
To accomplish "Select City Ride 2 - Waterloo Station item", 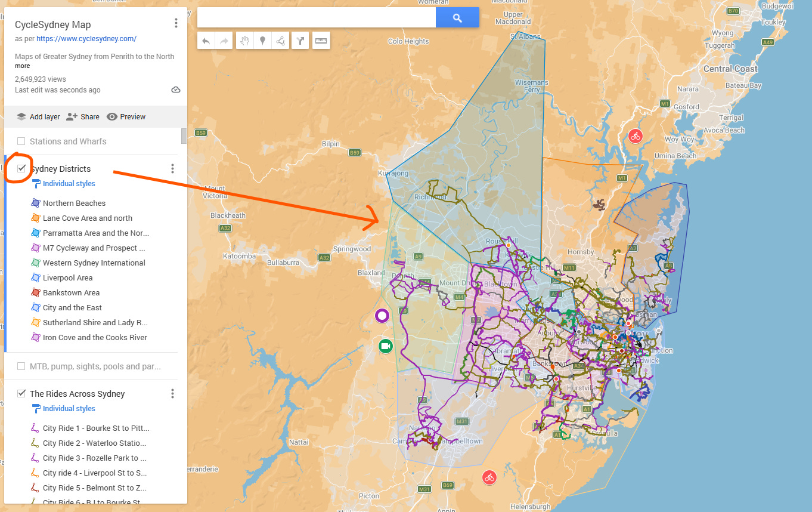I will pyautogui.click(x=94, y=443).
